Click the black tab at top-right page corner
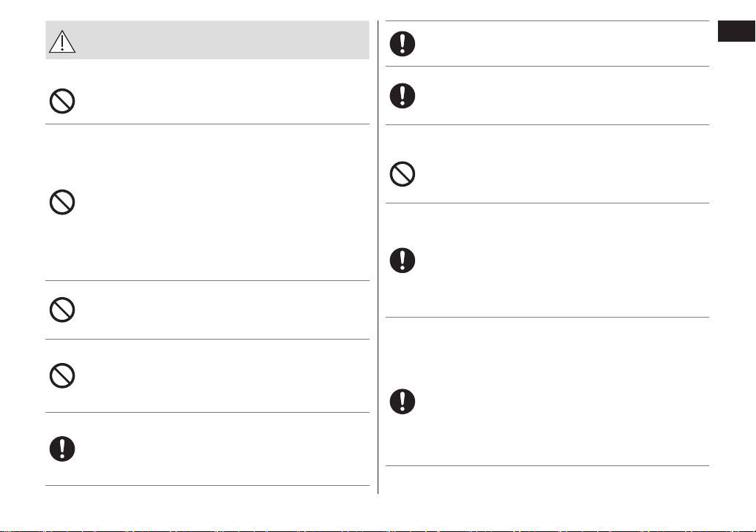The height and width of the screenshot is (532, 756). [x=737, y=31]
